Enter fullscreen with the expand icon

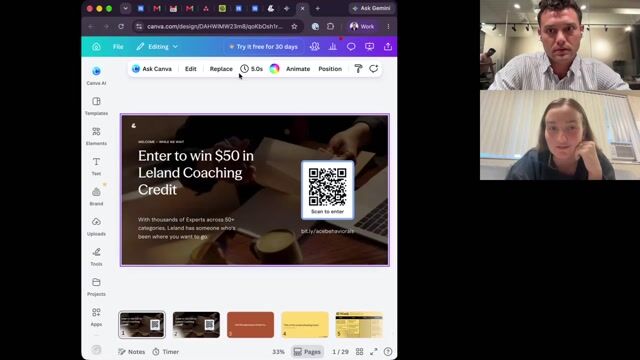point(373,351)
